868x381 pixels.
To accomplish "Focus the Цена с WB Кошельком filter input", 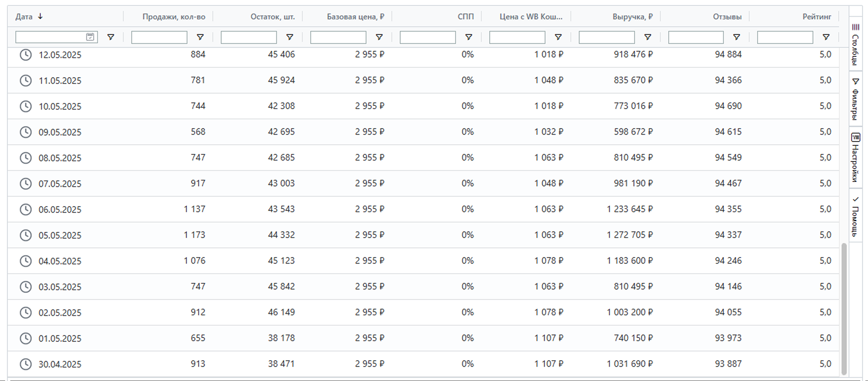I will click(517, 37).
